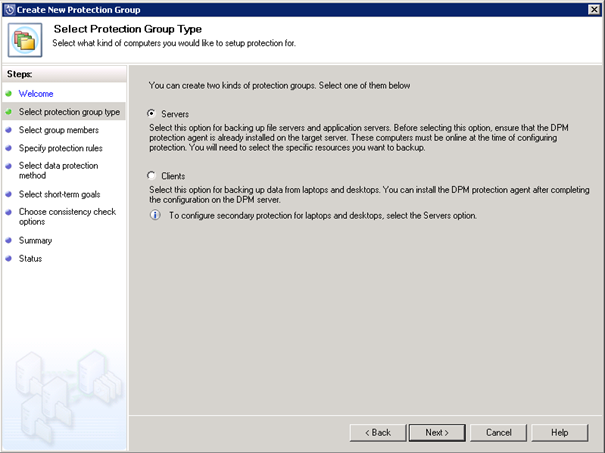605x453 pixels.
Task: Click the DPM title bar shield icon
Action: coord(9,10)
